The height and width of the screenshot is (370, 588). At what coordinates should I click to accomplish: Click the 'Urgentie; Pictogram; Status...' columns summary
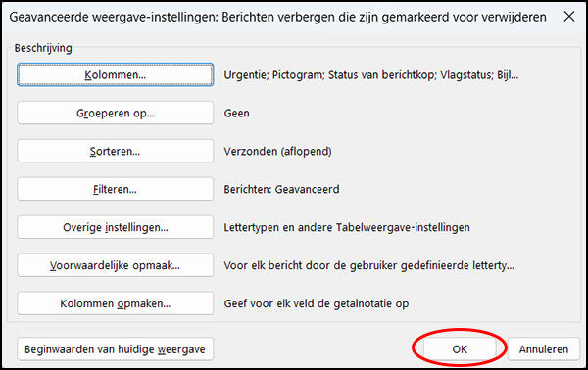[x=371, y=75]
